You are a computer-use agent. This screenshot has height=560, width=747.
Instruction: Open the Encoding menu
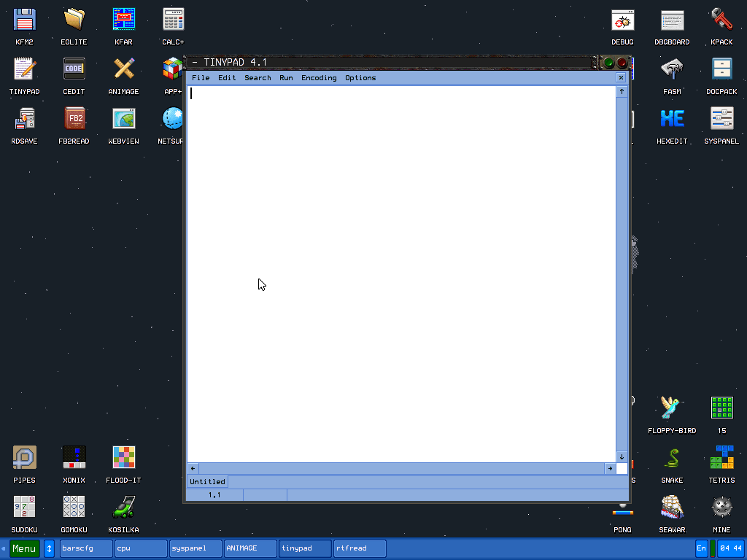click(x=319, y=77)
